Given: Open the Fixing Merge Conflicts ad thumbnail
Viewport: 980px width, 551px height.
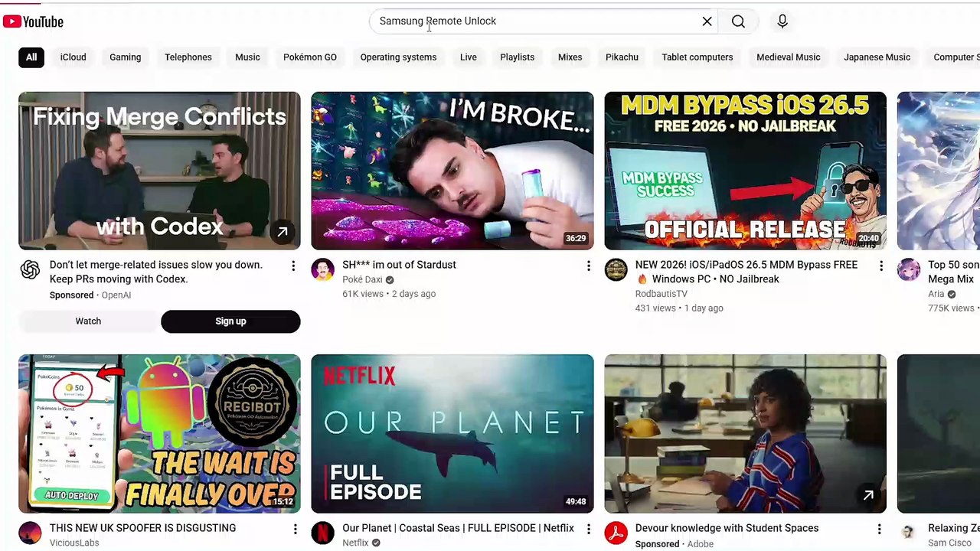Looking at the screenshot, I should 159,171.
